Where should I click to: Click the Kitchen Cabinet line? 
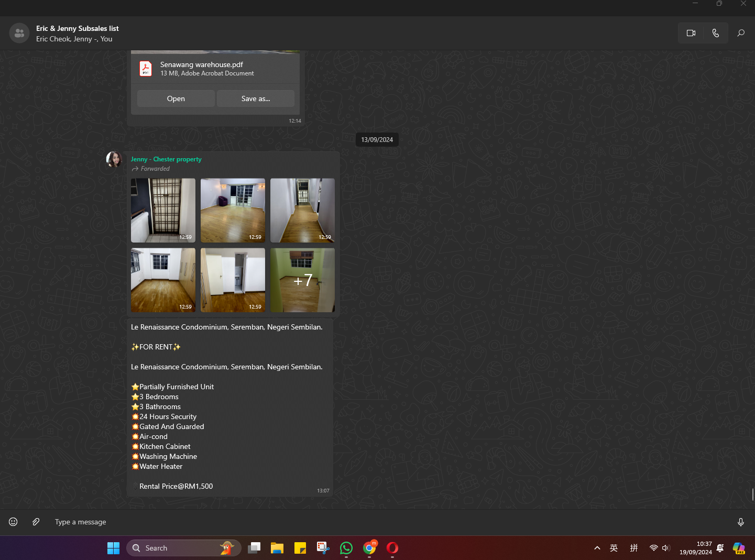point(161,446)
